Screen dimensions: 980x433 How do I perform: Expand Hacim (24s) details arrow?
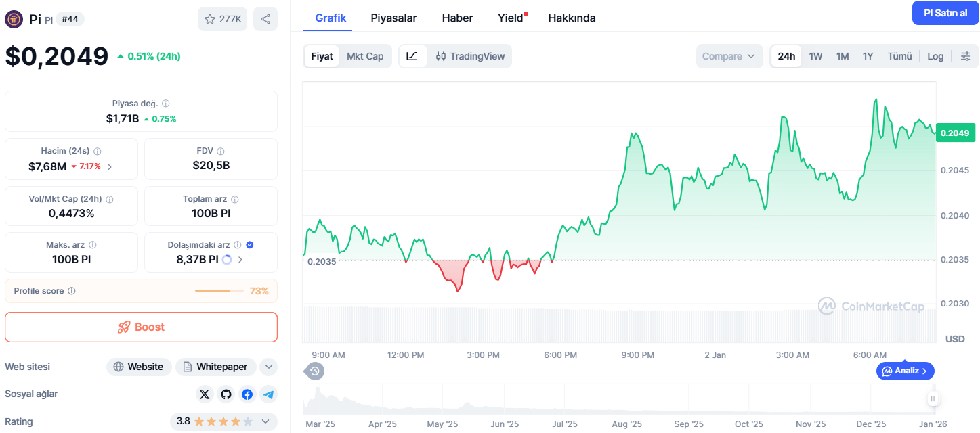(110, 166)
